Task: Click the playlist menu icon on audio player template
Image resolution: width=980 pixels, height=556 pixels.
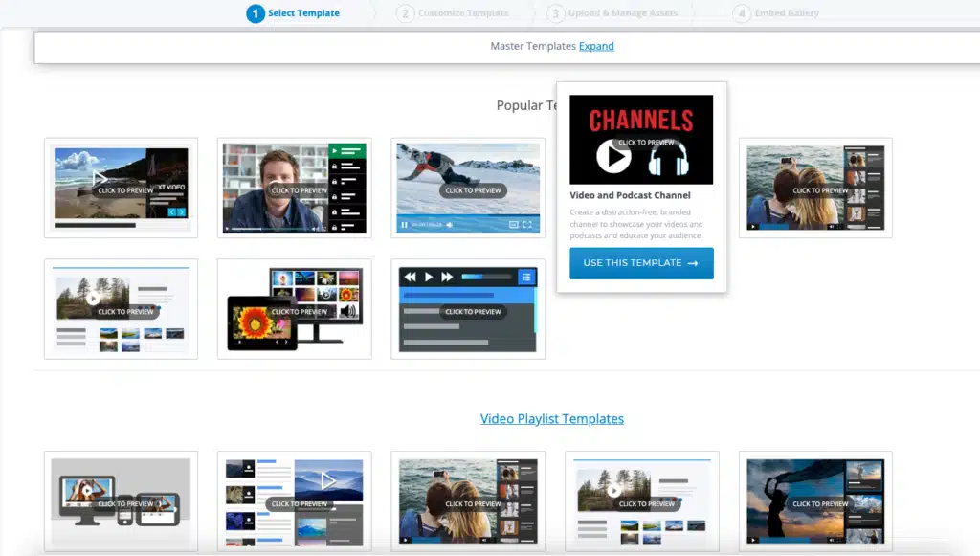Action: 526,277
